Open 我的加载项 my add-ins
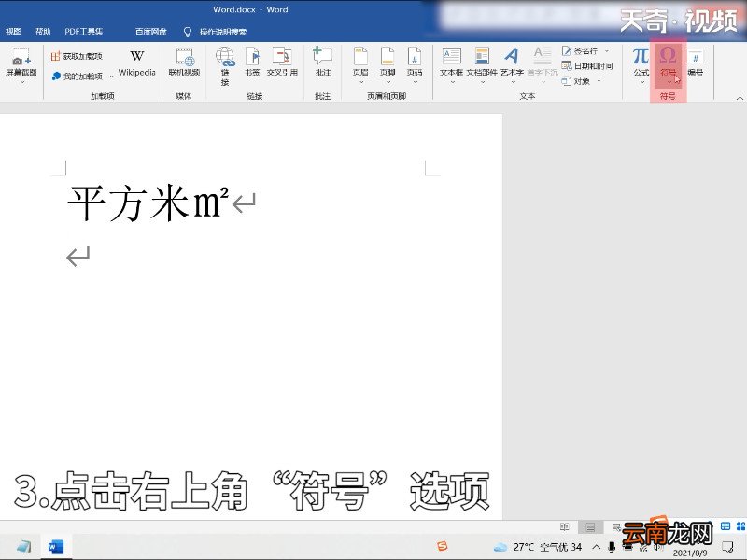 tap(78, 77)
